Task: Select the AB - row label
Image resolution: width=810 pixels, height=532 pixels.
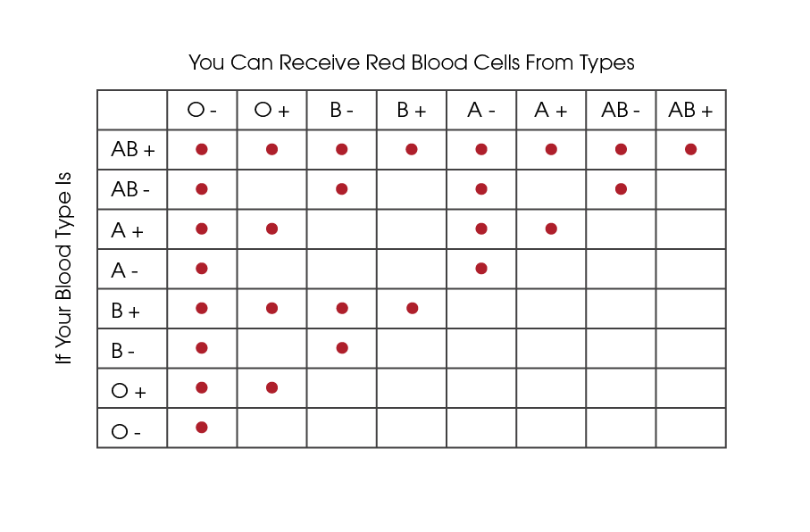Action: click(130, 189)
